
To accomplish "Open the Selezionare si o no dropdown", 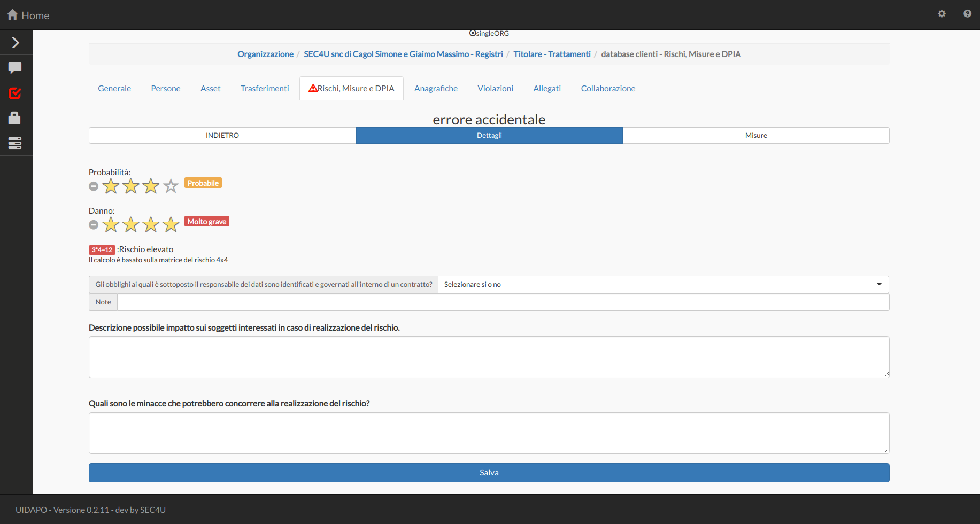I will pos(663,284).
